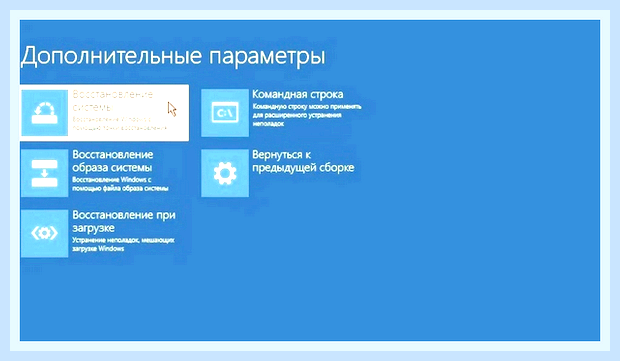Viewport: 620px width, 361px height.
Task: Click the gear icon for previous build
Action: tap(225, 173)
